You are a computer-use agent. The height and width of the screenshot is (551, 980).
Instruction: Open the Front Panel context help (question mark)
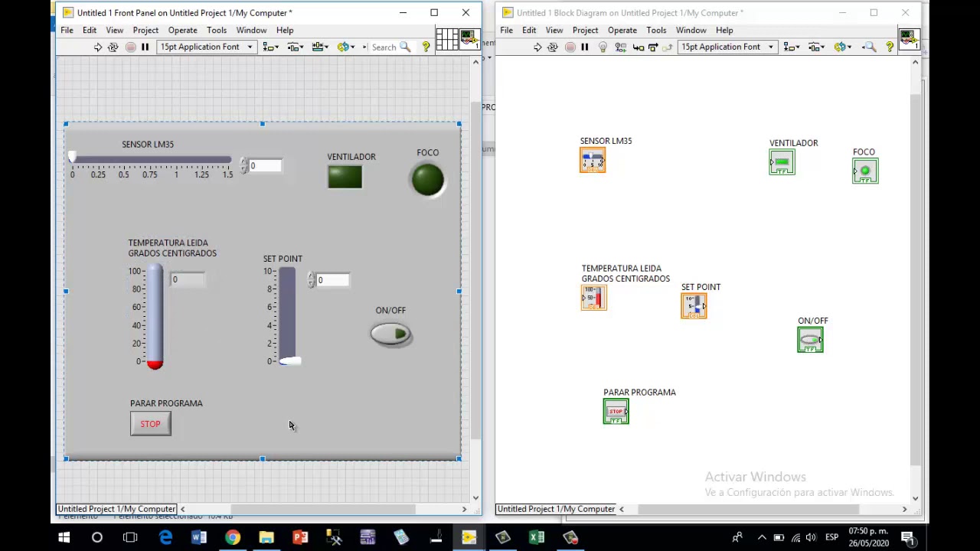[x=426, y=47]
